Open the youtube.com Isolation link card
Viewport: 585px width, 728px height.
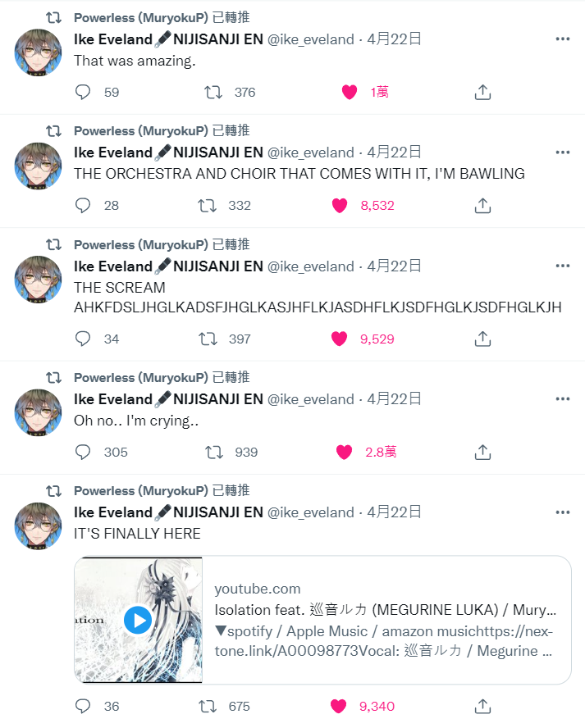(x=322, y=620)
